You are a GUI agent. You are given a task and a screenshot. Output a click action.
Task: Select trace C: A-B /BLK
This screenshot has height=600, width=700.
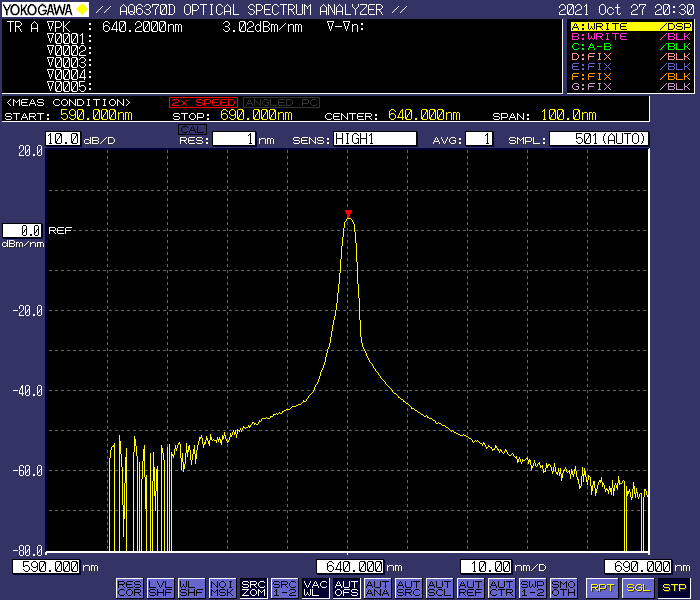(x=631, y=46)
